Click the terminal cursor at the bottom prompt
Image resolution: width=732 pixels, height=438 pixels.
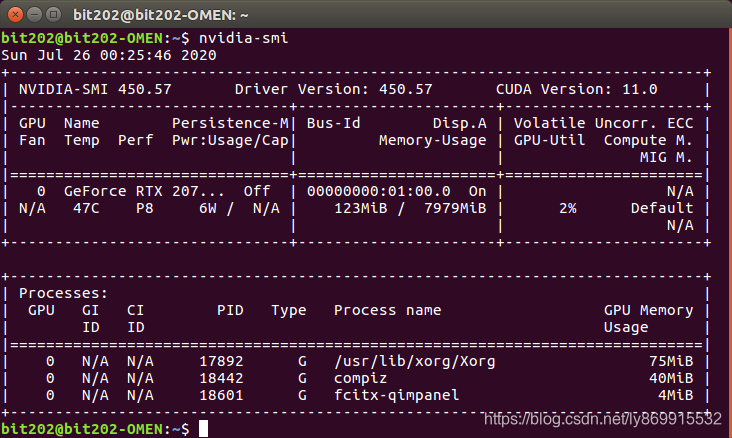pyautogui.click(x=204, y=429)
